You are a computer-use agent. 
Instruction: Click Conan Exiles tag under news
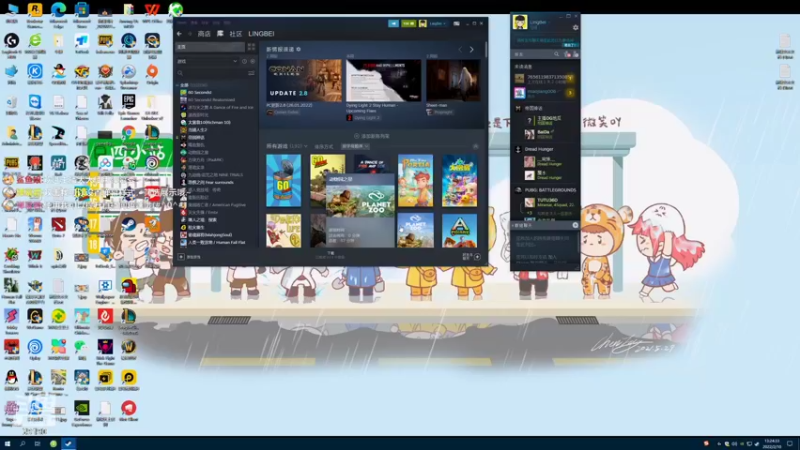284,112
